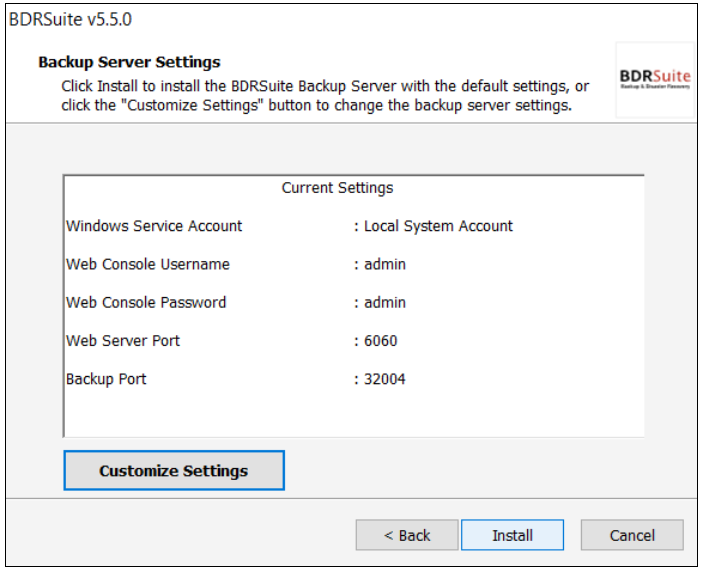Click the Web Console Username label
The image size is (705, 572).
pos(148,264)
